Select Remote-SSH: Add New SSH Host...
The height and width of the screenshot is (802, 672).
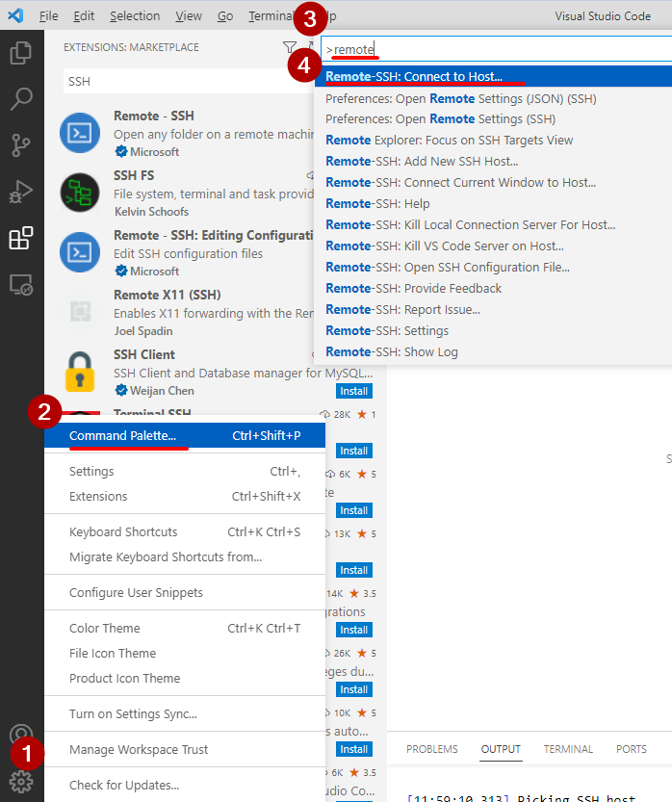coord(493,161)
